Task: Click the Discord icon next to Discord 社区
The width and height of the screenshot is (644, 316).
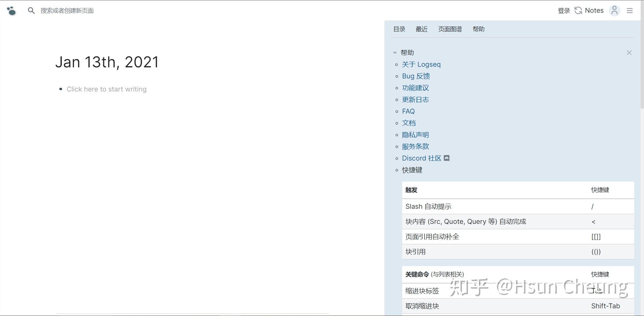Action: click(446, 158)
